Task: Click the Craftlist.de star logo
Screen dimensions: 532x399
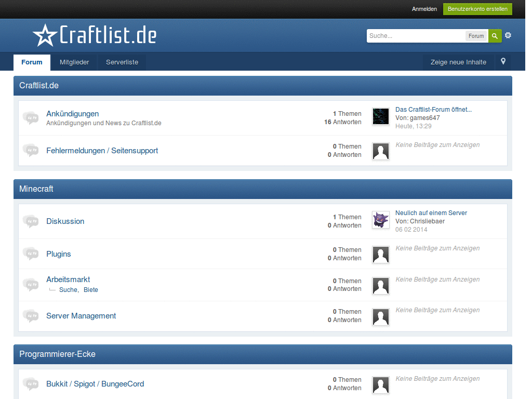Action: [95, 35]
